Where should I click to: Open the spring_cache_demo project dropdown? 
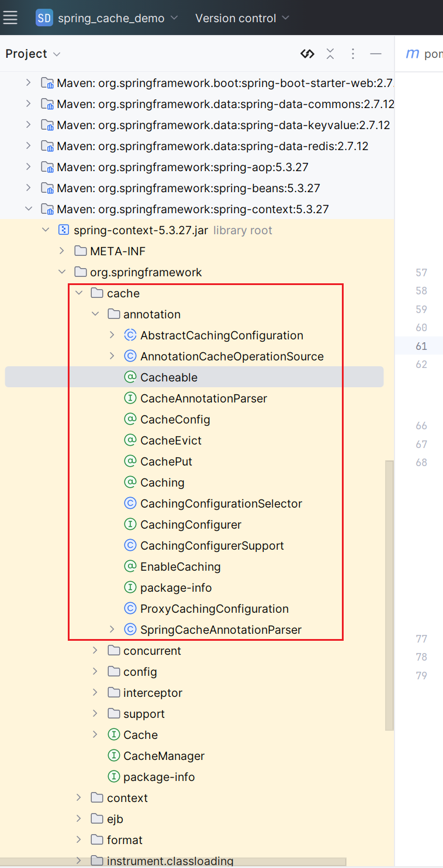107,18
